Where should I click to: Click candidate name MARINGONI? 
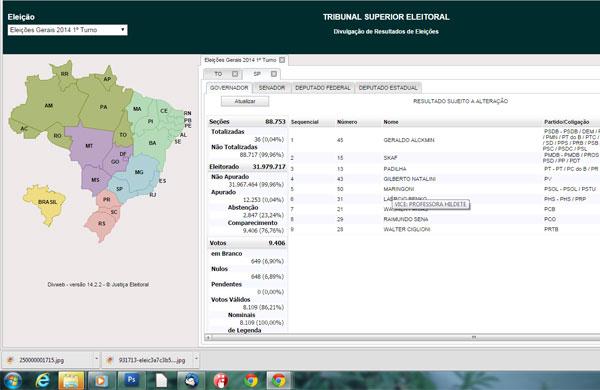pyautogui.click(x=398, y=189)
